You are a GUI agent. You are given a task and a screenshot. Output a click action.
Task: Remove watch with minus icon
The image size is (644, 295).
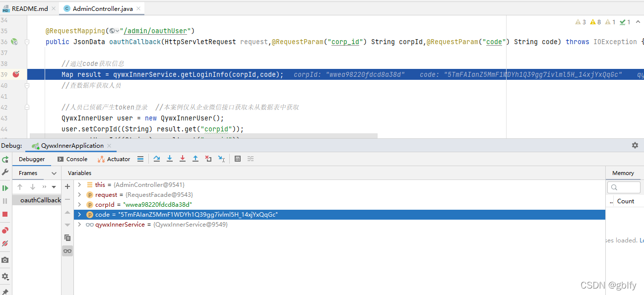click(67, 199)
